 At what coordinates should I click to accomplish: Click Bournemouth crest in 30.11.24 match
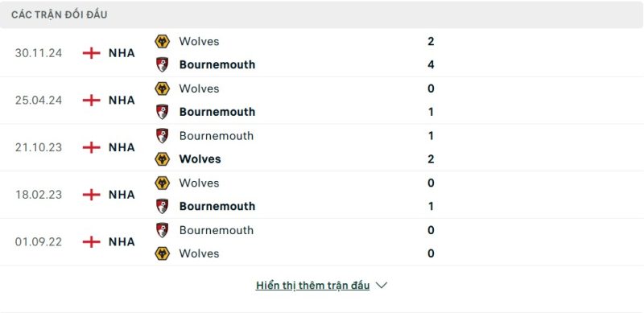point(163,64)
